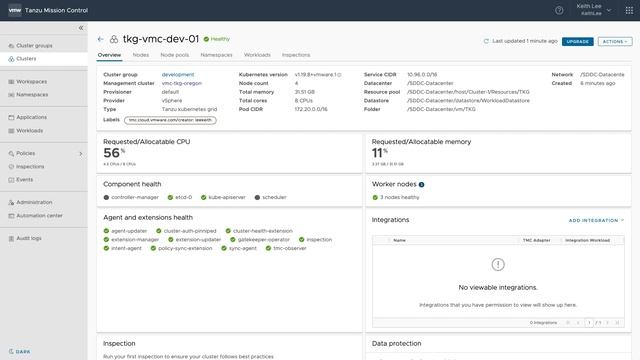Screen dimensions: 640x360
Task: Click the 56% CPU usage value
Action: (x=114, y=153)
